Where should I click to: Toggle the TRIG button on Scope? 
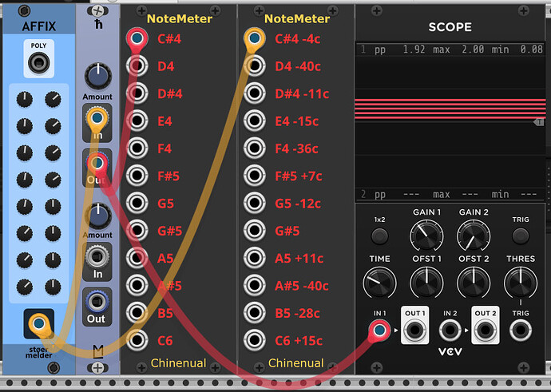pyautogui.click(x=521, y=236)
